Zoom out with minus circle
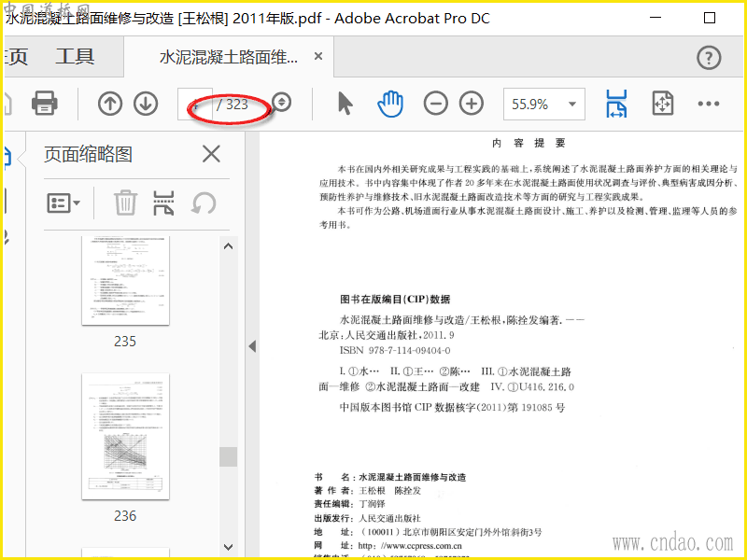This screenshot has height=560, width=747. click(435, 104)
